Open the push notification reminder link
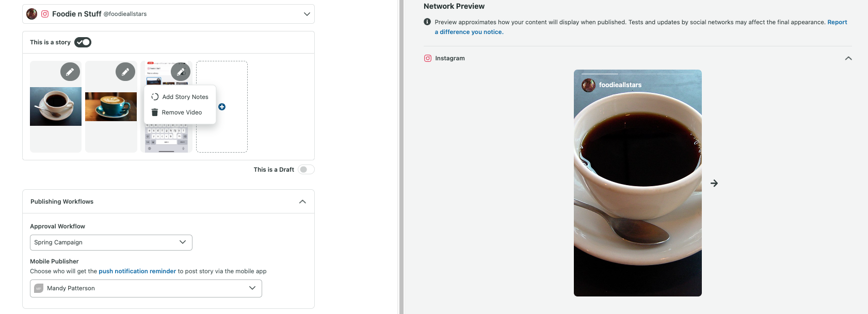The width and height of the screenshot is (868, 314). pyautogui.click(x=137, y=271)
